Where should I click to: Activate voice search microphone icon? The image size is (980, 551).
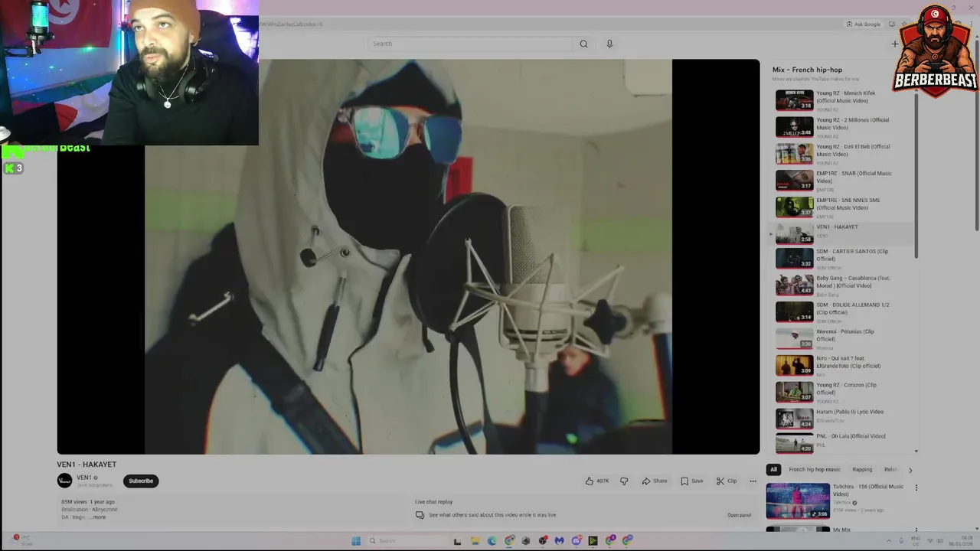pyautogui.click(x=609, y=44)
